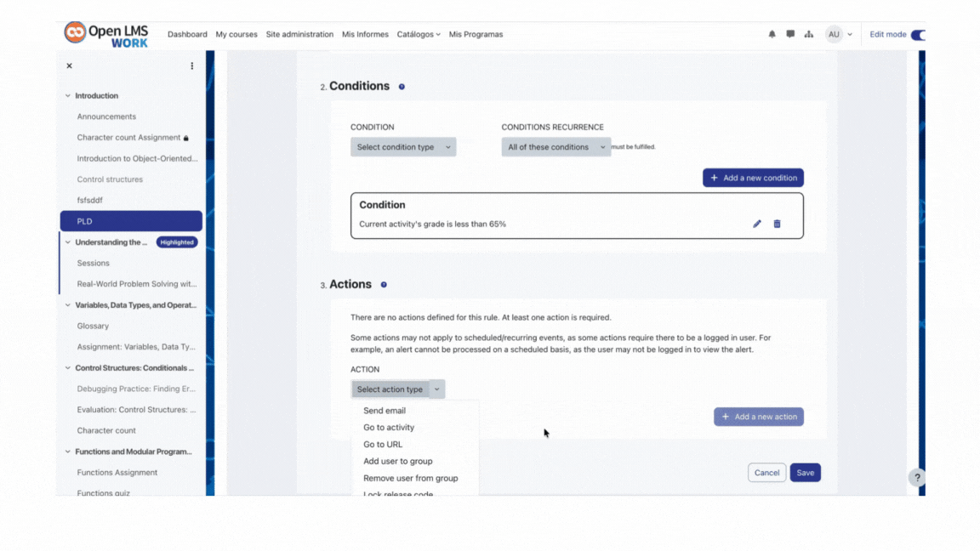Click Current activity's grade condition text
Viewport: 980px width, 551px height.
click(x=432, y=224)
